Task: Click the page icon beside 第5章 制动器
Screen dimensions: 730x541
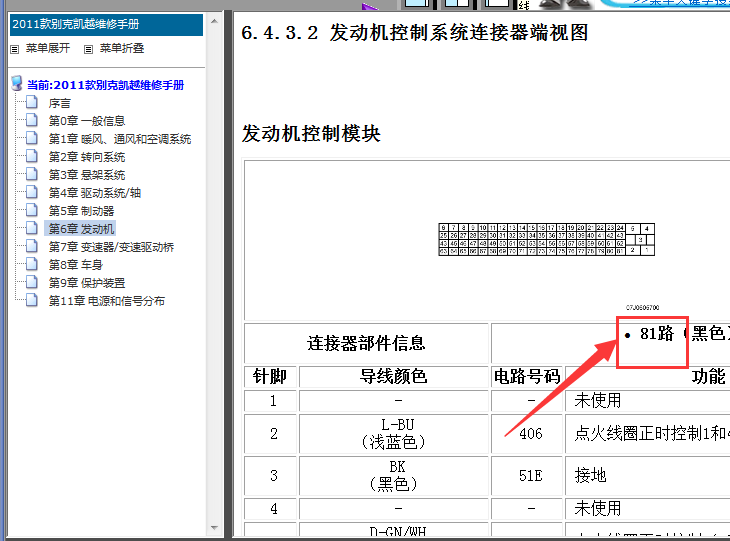Action: click(32, 210)
